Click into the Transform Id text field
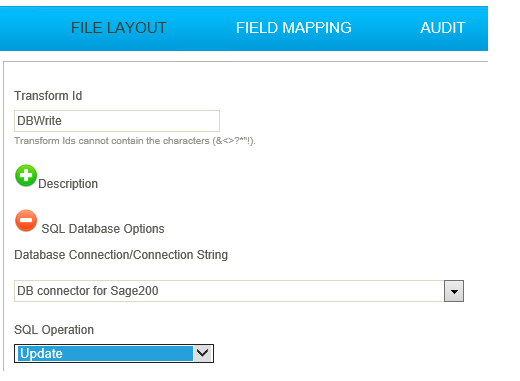Screen dimensions: 520x381 (117, 121)
